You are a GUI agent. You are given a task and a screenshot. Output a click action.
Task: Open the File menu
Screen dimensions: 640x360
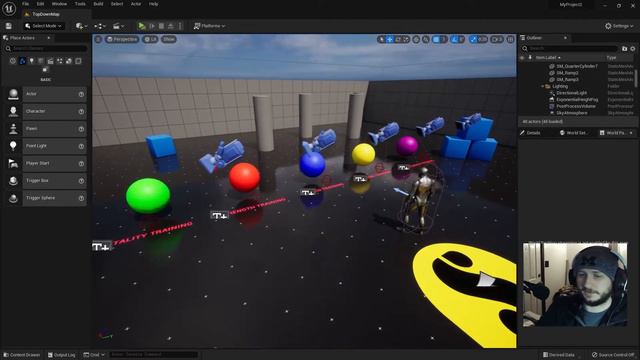pos(25,4)
